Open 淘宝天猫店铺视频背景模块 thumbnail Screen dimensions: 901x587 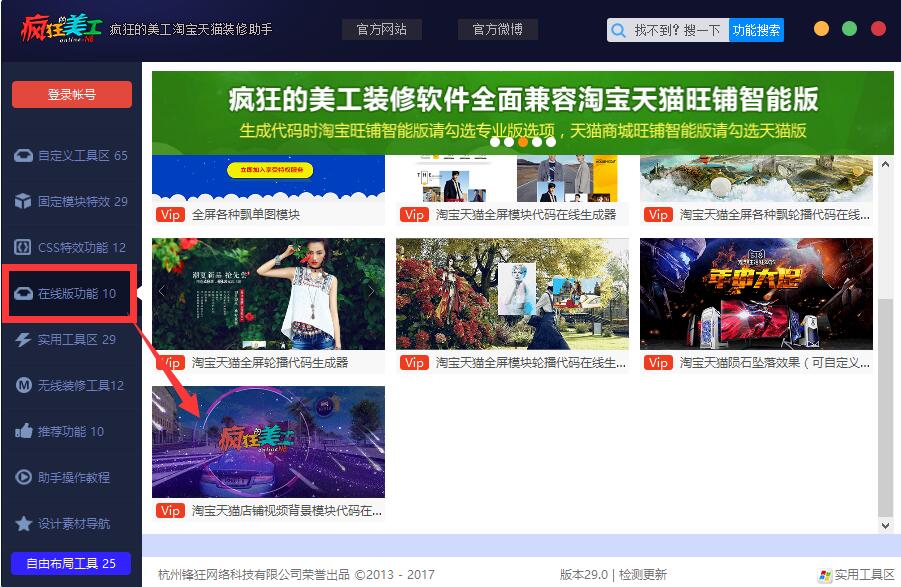coord(268,442)
